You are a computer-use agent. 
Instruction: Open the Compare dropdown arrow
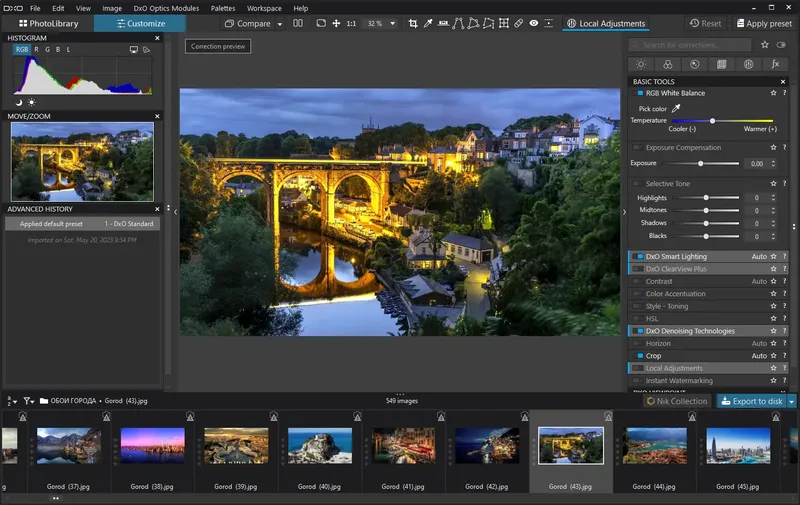pyautogui.click(x=279, y=23)
